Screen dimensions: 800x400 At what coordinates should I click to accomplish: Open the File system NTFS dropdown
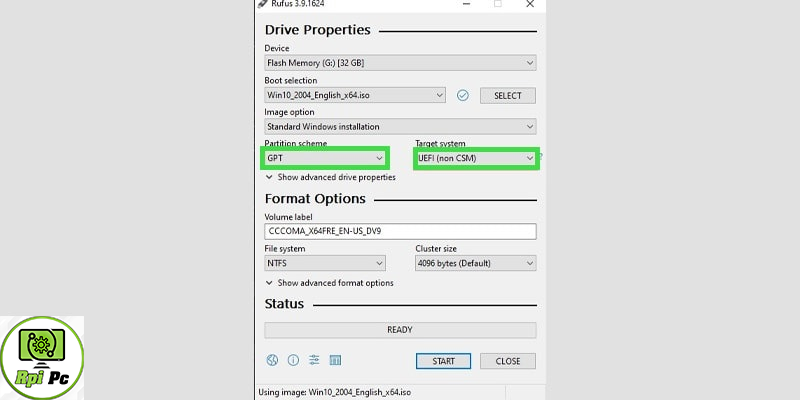pos(325,263)
